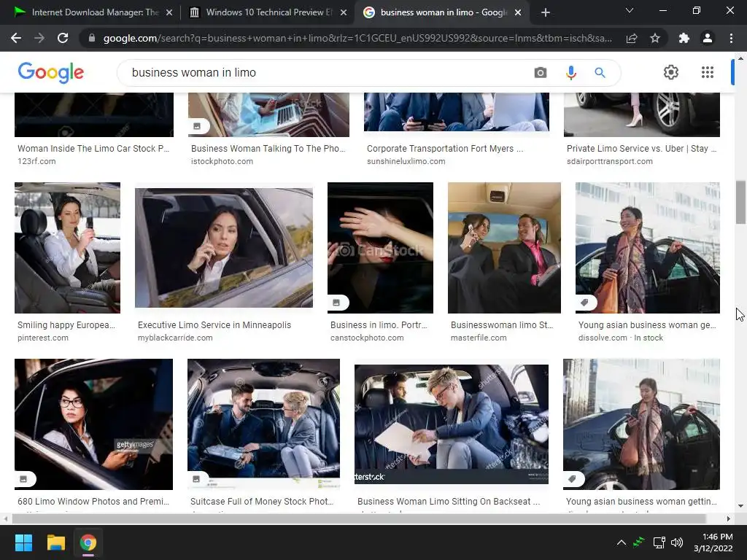
Task: Open Corporate Transportation Fort Myers image
Action: pos(457,112)
